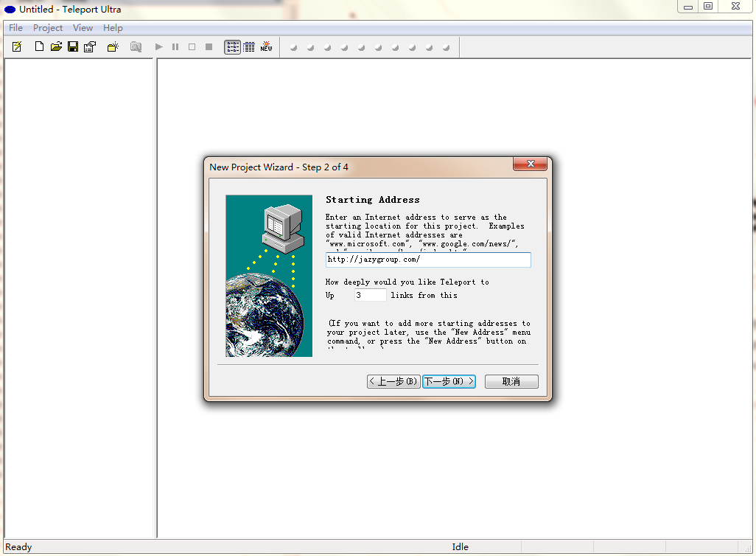Open Project Properties toolbar icon
The width and height of the screenshot is (756, 556).
coord(90,47)
